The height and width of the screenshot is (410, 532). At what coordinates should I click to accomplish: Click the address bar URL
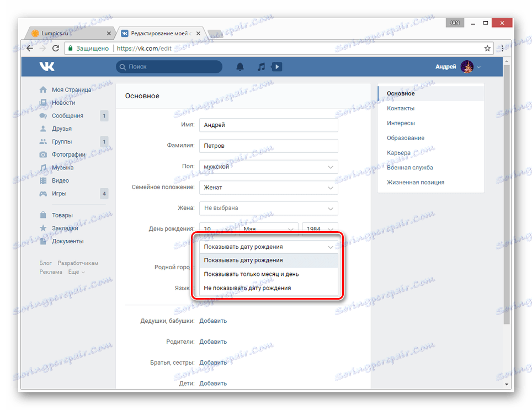[144, 49]
